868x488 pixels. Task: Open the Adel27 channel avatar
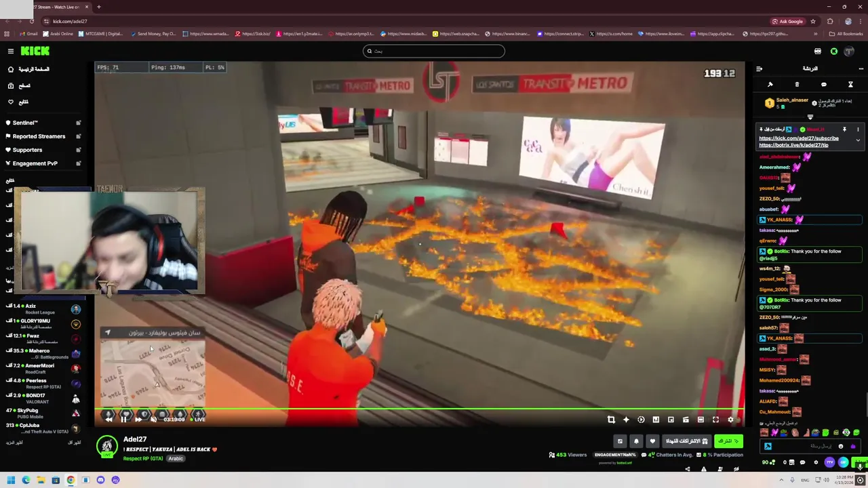(x=106, y=447)
